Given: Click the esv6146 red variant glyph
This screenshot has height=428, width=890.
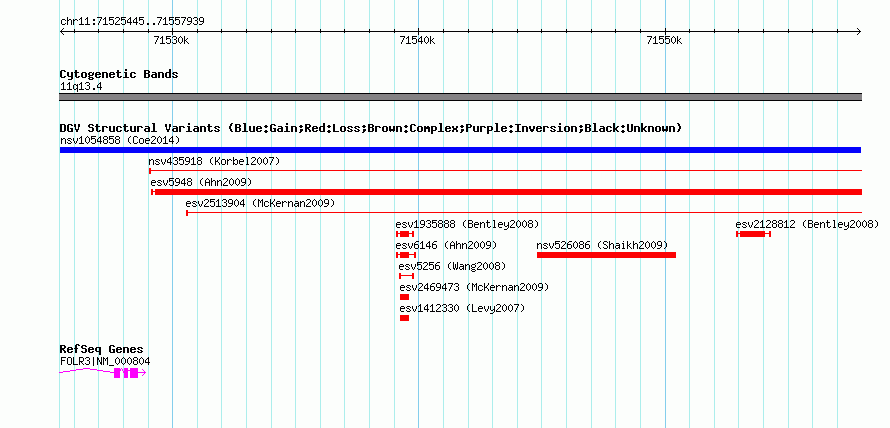Looking at the screenshot, I should (x=405, y=255).
